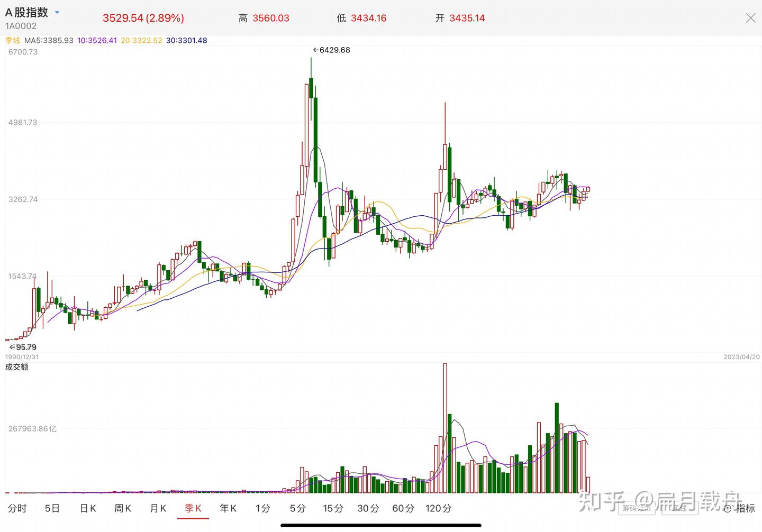Click the blue 30:3301.48 MA value

tap(186, 40)
